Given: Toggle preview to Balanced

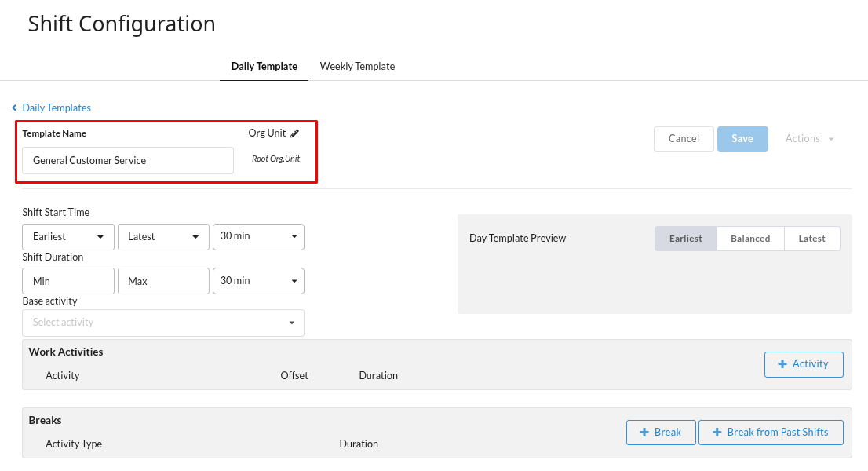Looking at the screenshot, I should point(750,239).
